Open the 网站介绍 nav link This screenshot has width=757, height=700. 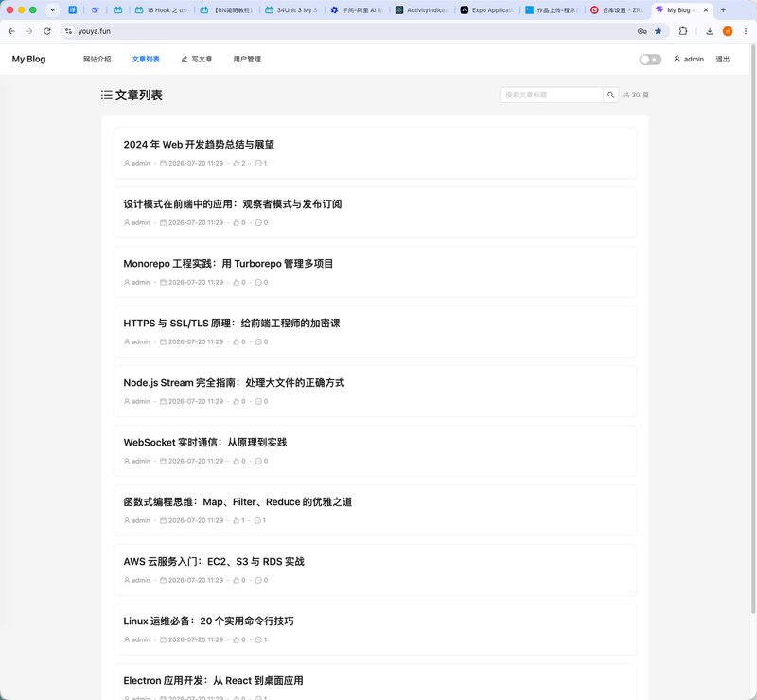pyautogui.click(x=97, y=60)
